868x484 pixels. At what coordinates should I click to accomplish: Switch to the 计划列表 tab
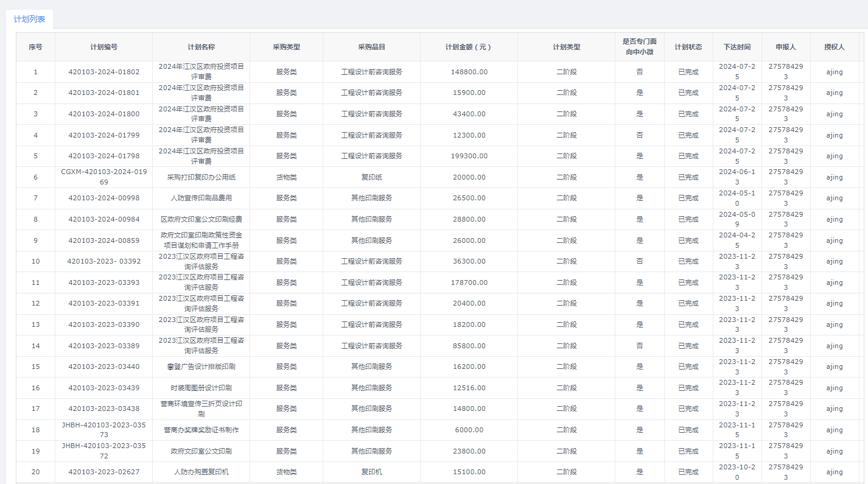pos(29,19)
